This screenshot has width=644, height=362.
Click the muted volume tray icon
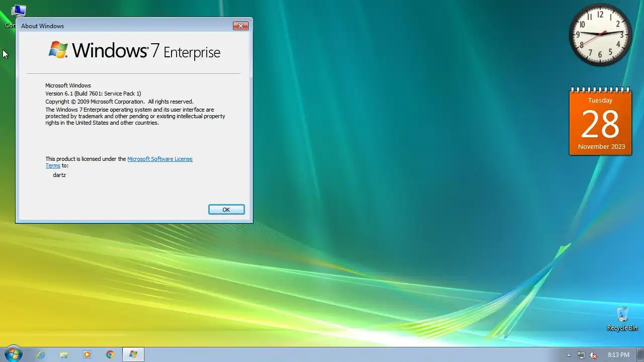tap(593, 355)
